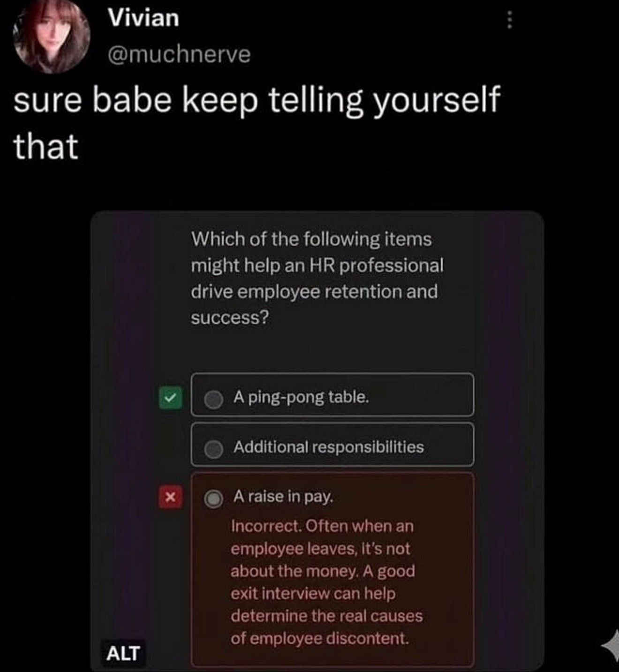
Task: Click the tweet text "sure babe keep telling yourself"
Action: [x=257, y=100]
